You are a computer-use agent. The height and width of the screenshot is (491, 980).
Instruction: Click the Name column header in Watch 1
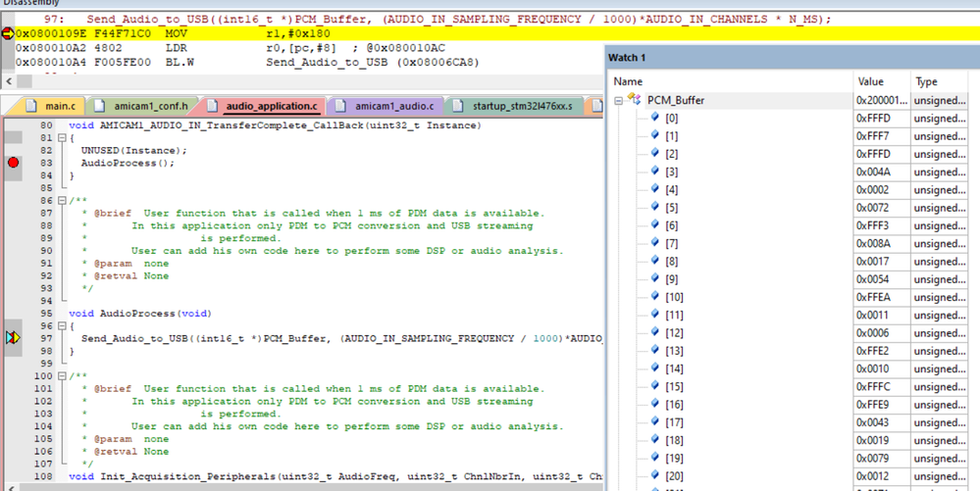click(628, 81)
